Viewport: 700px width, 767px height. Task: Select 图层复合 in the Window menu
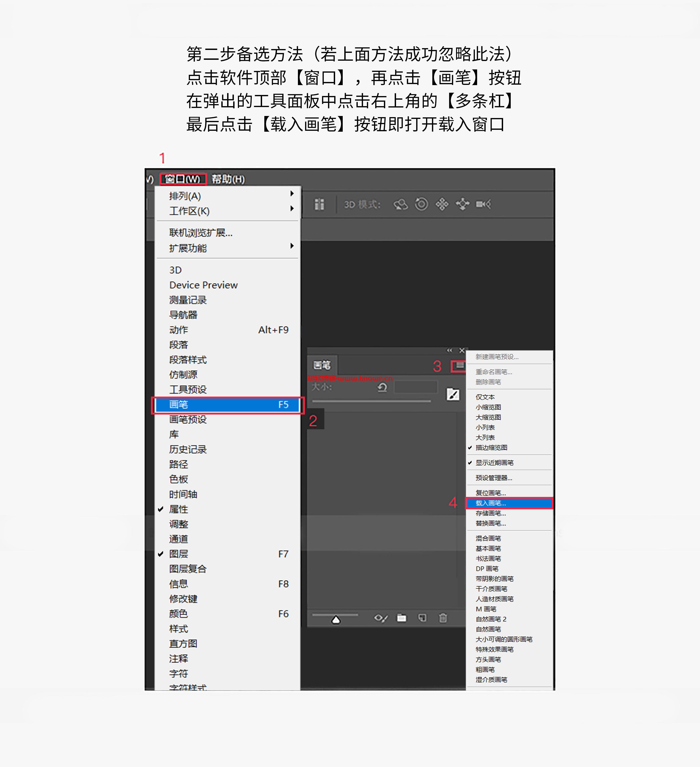228,569
